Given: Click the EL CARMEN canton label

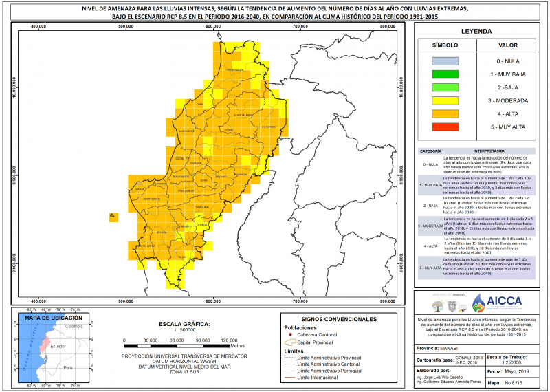Looking at the screenshot, I should click(x=269, y=127).
